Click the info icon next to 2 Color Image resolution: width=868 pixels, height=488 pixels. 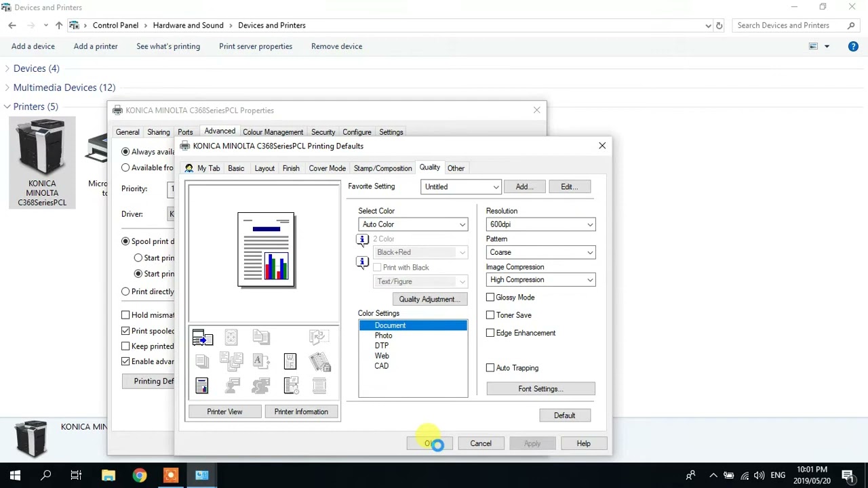point(362,239)
